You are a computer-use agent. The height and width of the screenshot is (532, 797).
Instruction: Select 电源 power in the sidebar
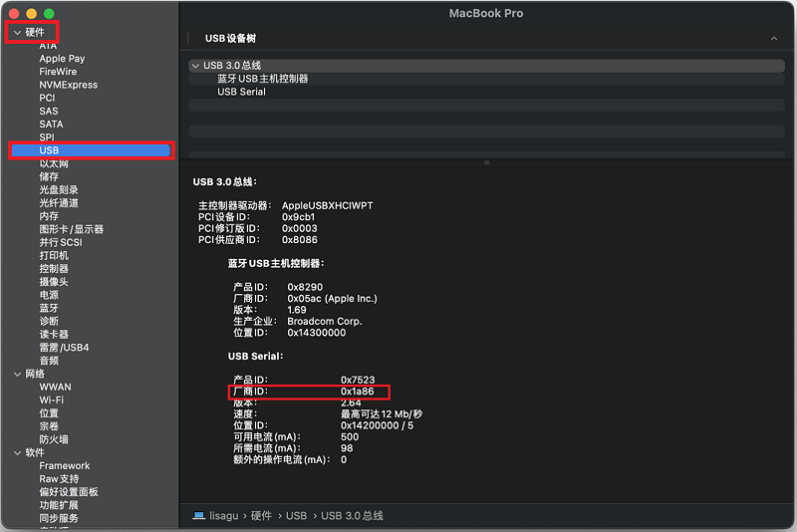pyautogui.click(x=49, y=295)
